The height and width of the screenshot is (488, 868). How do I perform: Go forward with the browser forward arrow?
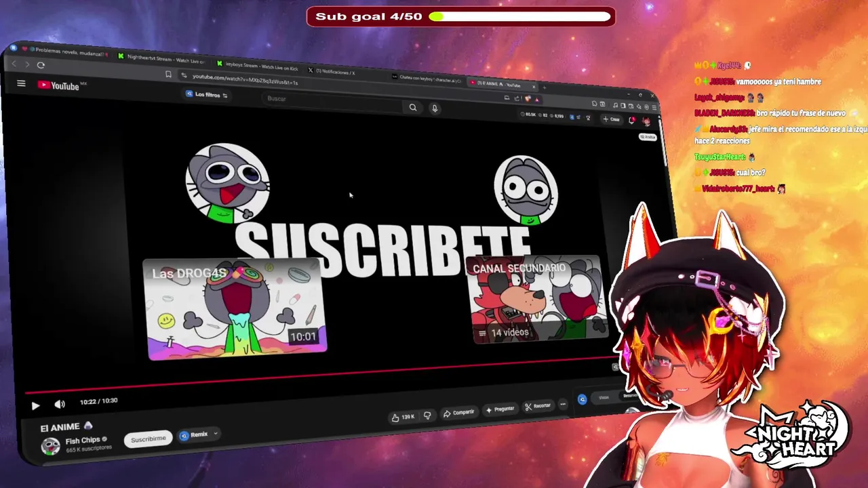click(x=27, y=64)
